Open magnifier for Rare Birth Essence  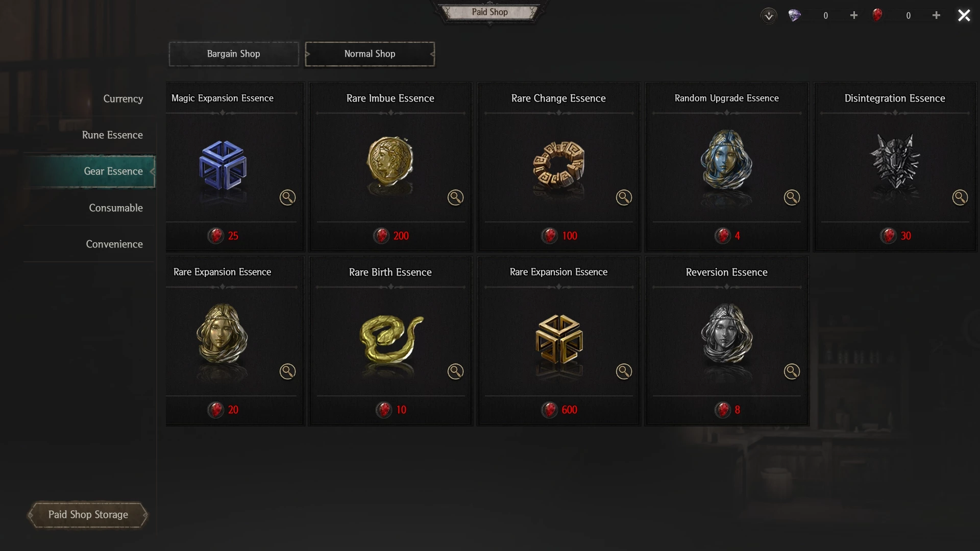455,371
